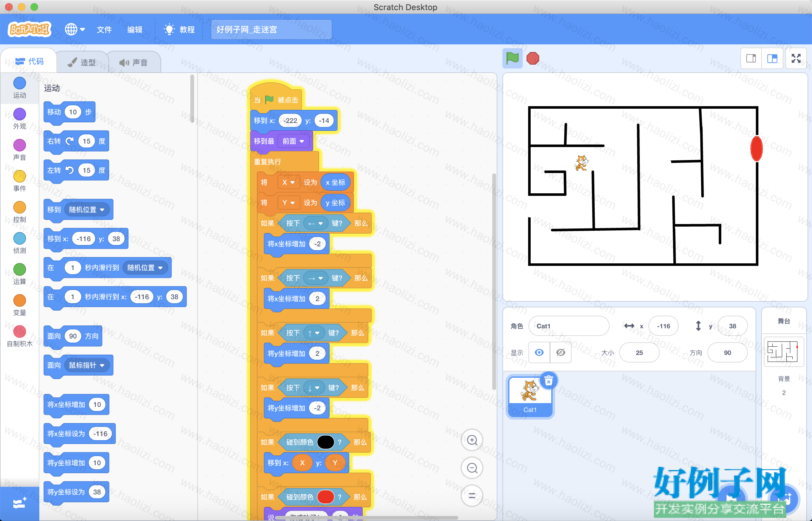The width and height of the screenshot is (812, 521).
Task: Open left arrow key dropdown
Action: pyautogui.click(x=316, y=223)
